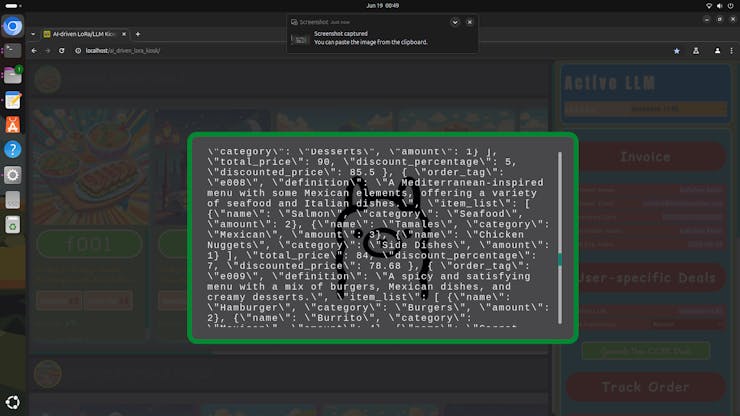The height and width of the screenshot is (416, 740).
Task: Expand the screenshot notification chevron
Action: point(455,22)
